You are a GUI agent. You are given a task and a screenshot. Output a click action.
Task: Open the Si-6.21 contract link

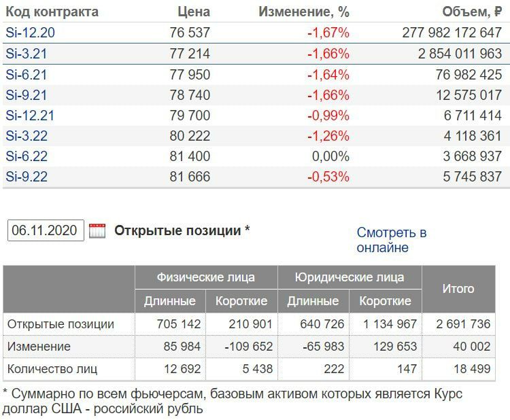click(x=27, y=75)
